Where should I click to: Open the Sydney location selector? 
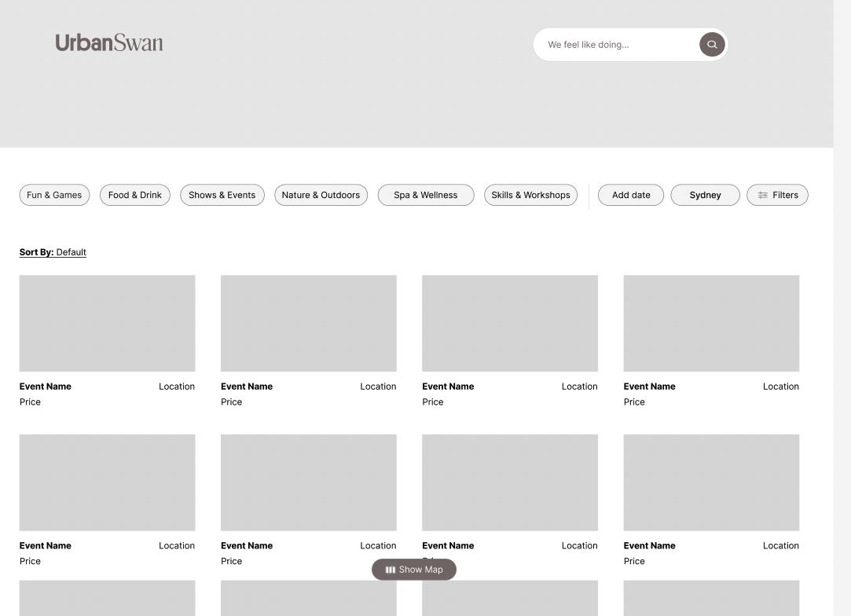(705, 195)
